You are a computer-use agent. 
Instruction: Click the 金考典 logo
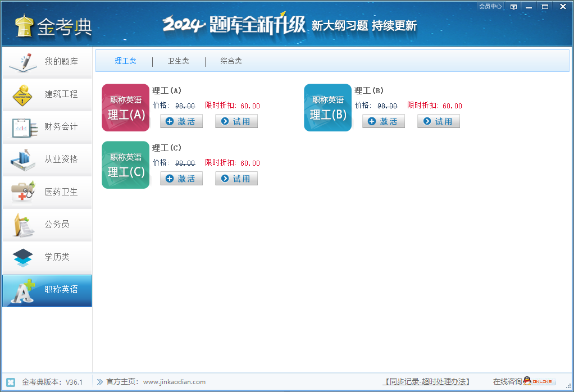[x=53, y=26]
